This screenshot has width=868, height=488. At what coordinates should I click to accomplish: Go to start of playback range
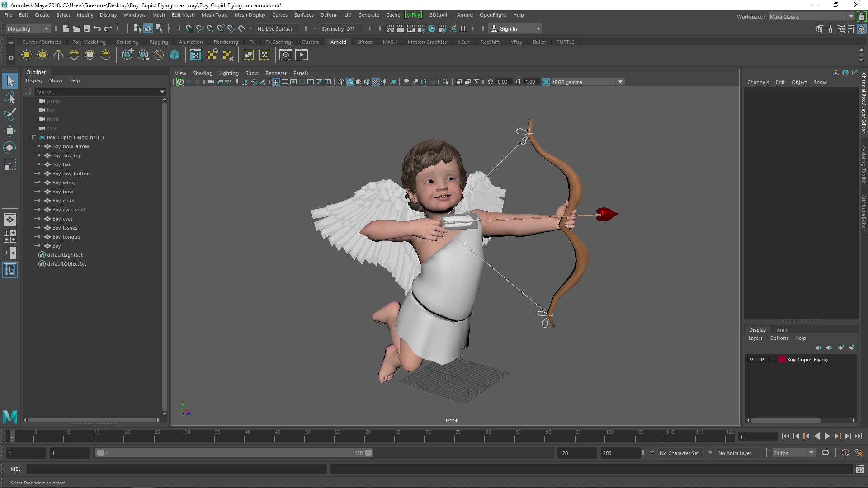(785, 436)
